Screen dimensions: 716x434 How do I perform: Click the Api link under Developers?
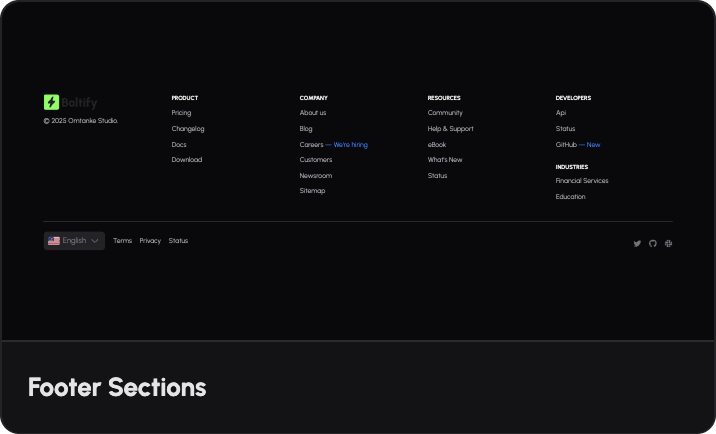tap(560, 113)
